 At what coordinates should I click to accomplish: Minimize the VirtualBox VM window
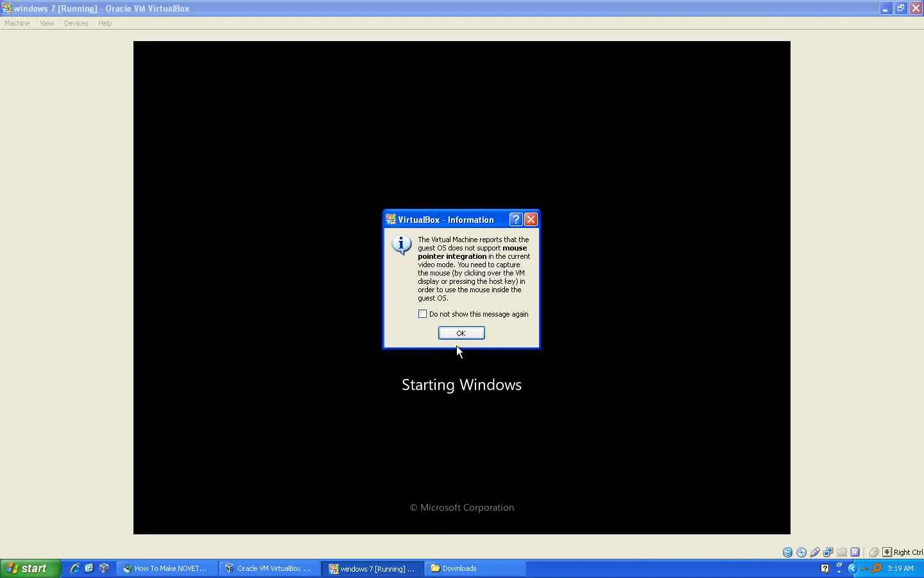tap(886, 8)
